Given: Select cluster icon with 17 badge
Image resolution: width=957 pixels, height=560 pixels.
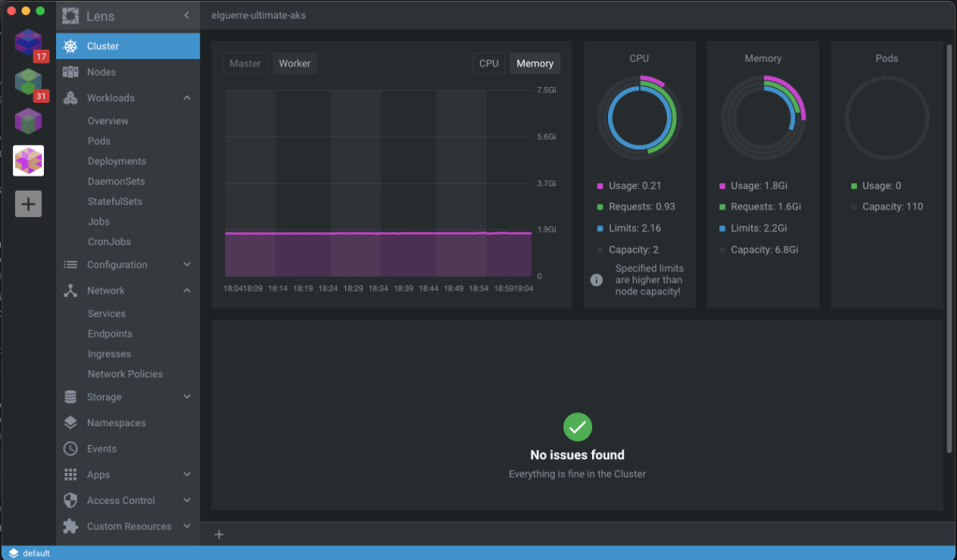Looking at the screenshot, I should tap(28, 43).
